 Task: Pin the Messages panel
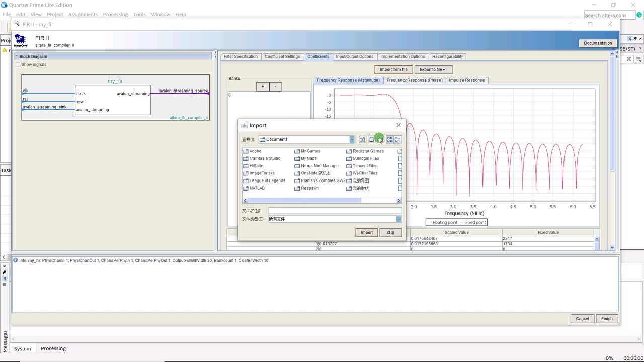click(5, 278)
